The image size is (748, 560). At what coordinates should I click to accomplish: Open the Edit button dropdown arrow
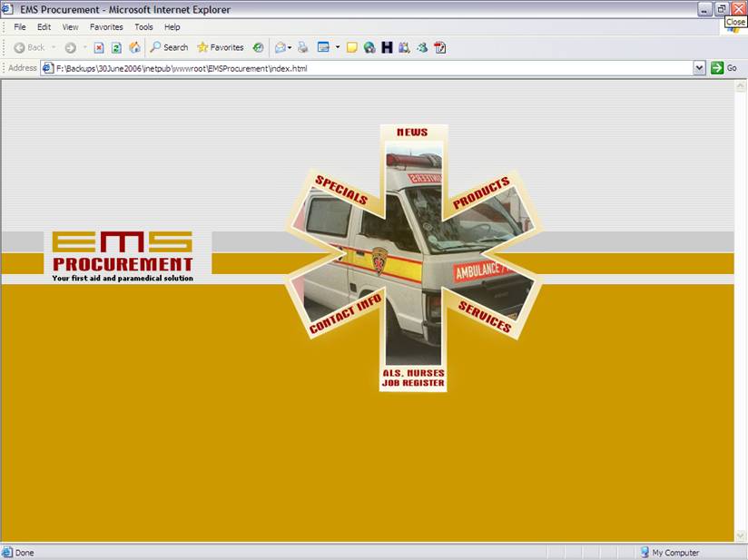(338, 47)
